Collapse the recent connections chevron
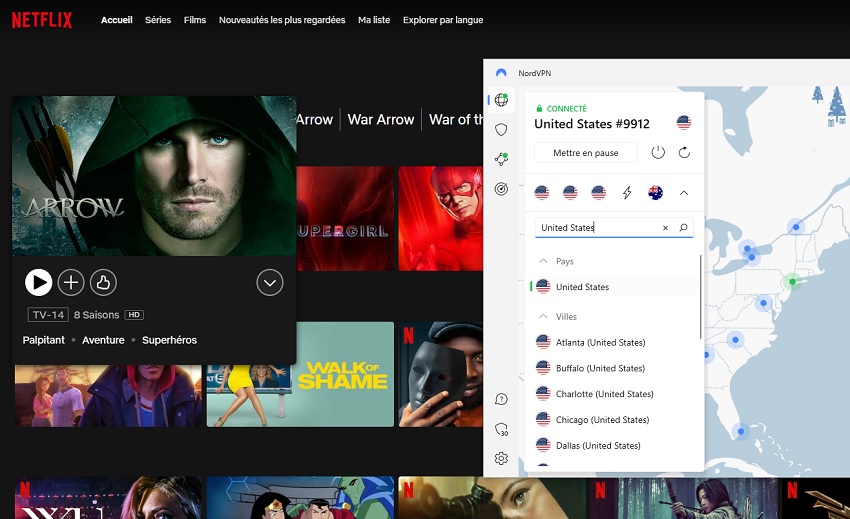850x519 pixels. [684, 193]
